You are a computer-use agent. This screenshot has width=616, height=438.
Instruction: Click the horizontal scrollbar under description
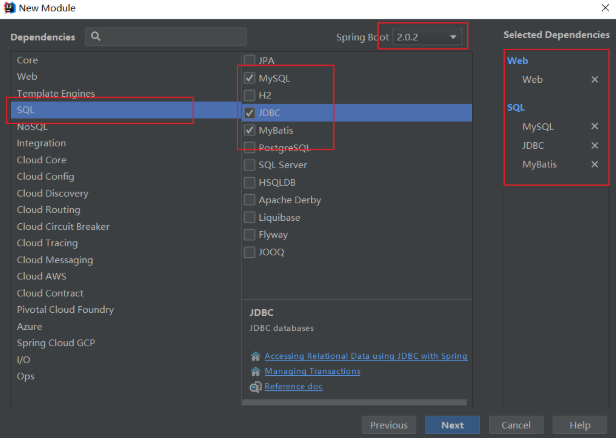pyautogui.click(x=354, y=403)
